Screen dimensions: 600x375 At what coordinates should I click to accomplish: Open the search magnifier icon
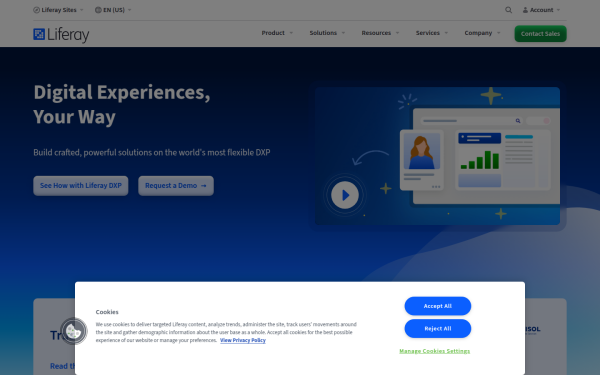click(x=508, y=10)
